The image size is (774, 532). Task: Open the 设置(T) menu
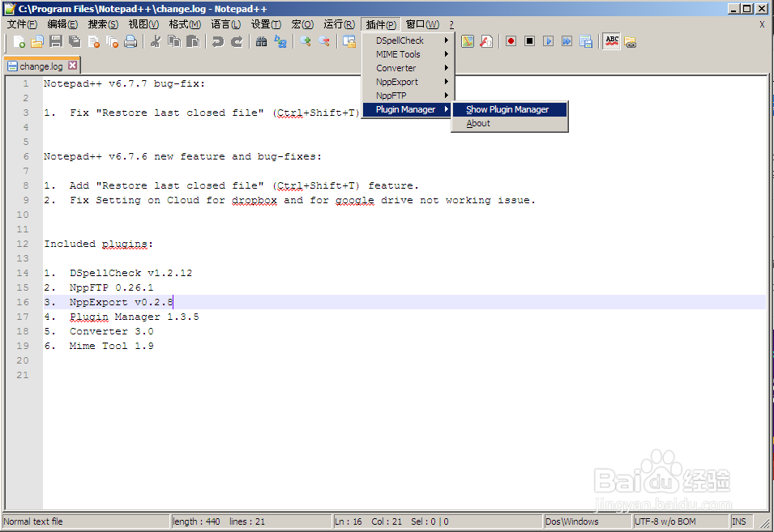pyautogui.click(x=266, y=24)
